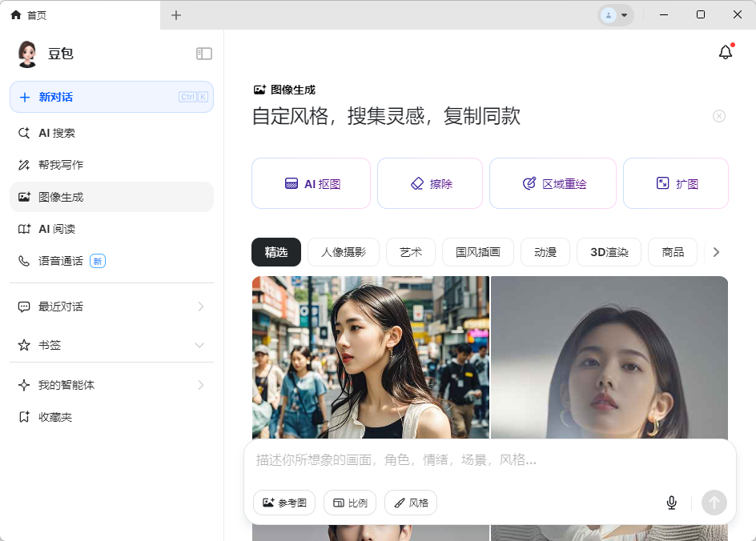Click the 豆包 name label
Screen dimensions: 756x541
click(x=61, y=54)
